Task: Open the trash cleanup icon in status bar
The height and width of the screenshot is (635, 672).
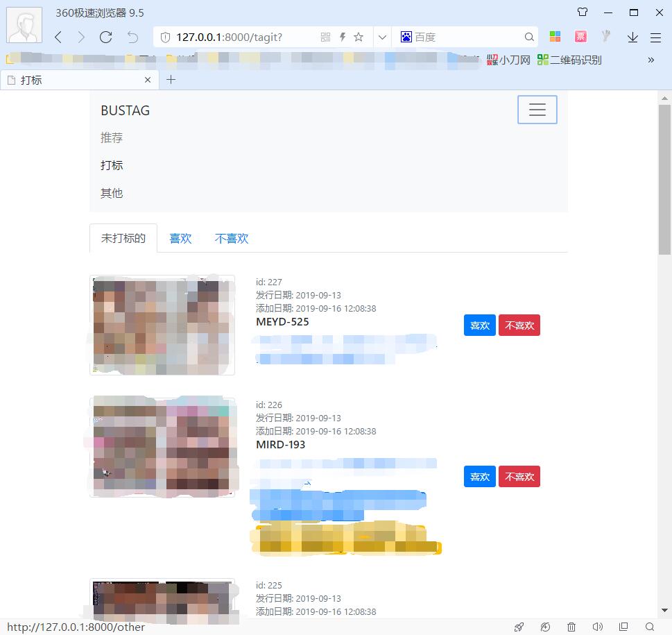Action: tap(571, 626)
